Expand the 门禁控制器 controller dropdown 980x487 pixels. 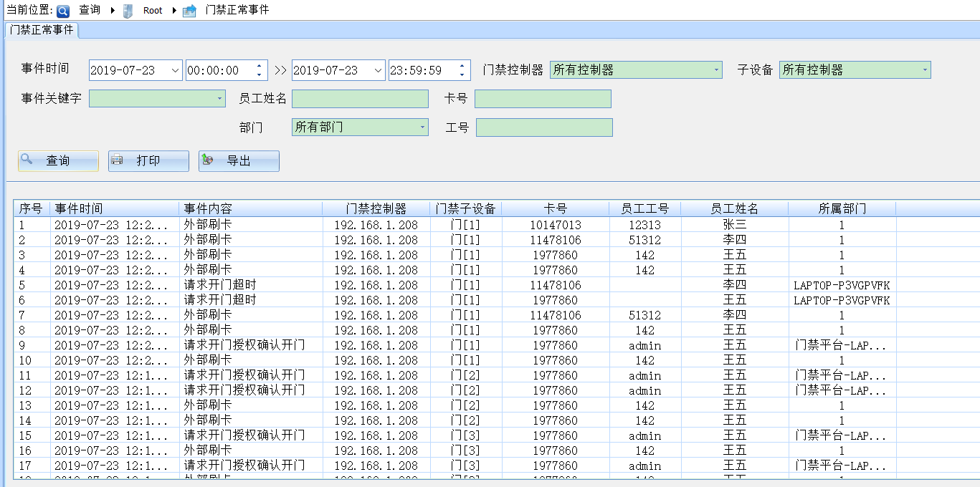(x=717, y=70)
